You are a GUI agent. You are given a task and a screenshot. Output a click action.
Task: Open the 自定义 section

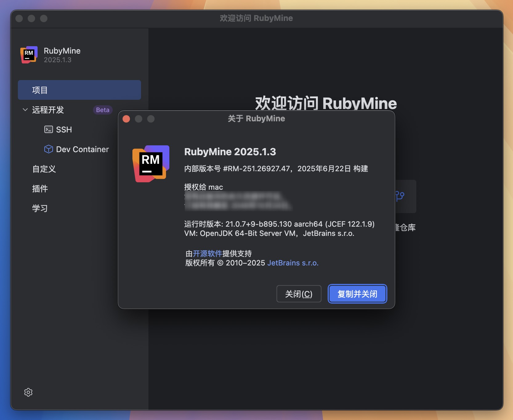tap(44, 169)
